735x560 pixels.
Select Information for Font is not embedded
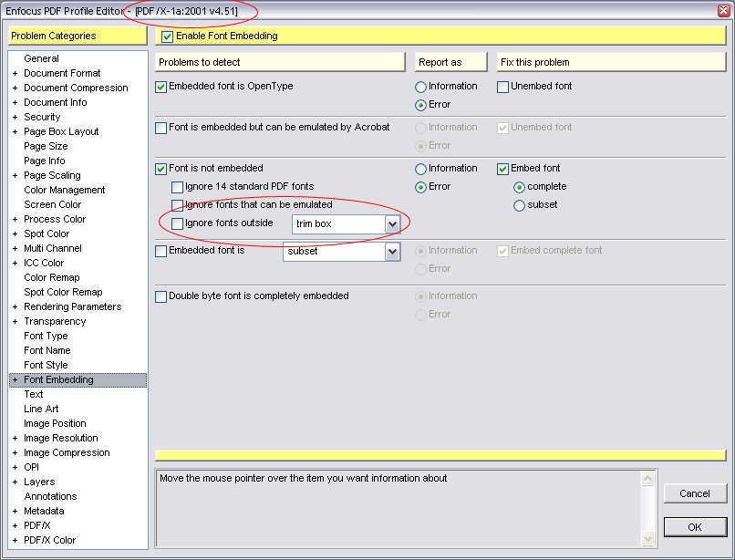[420, 169]
